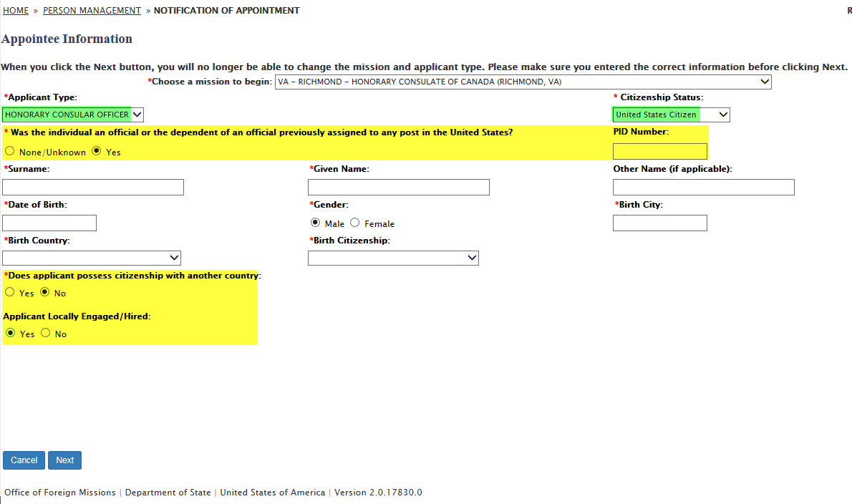Screen dimensions: 852x504
Task: Expand the Birth Country dropdown
Action: click(92, 258)
